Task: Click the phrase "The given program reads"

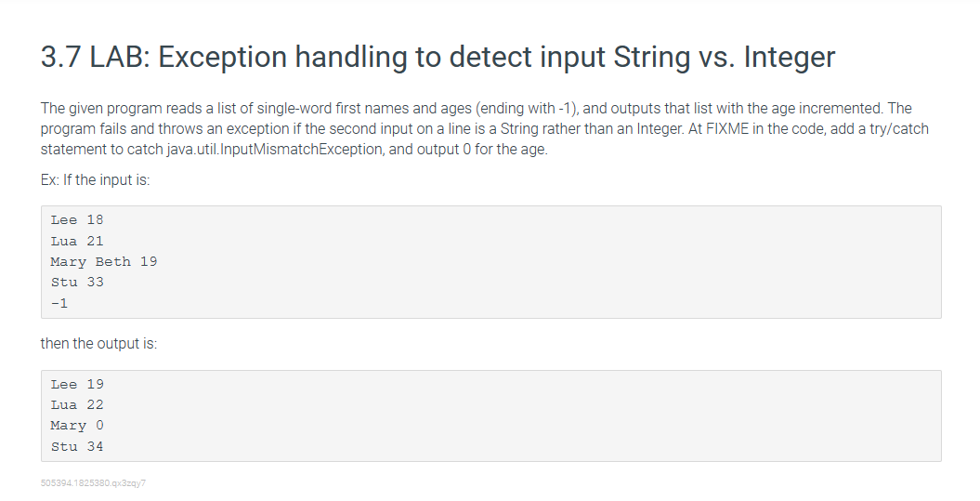Action: (x=116, y=109)
